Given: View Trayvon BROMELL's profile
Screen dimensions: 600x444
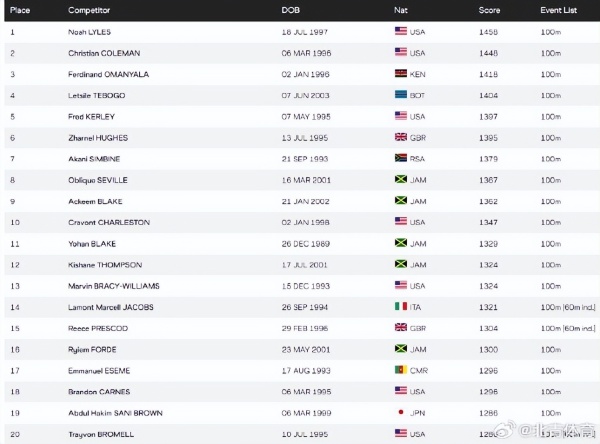Looking at the screenshot, I should 100,434.
